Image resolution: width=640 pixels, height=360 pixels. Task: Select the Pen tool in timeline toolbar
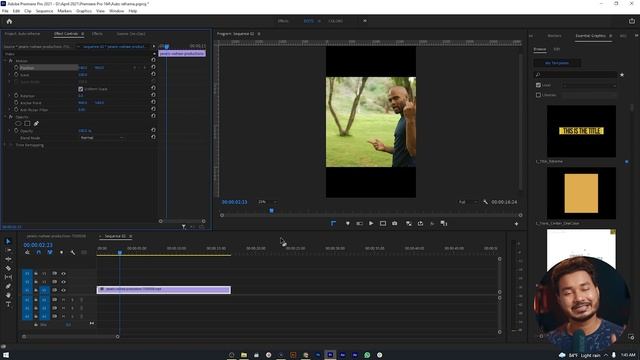(x=8, y=286)
